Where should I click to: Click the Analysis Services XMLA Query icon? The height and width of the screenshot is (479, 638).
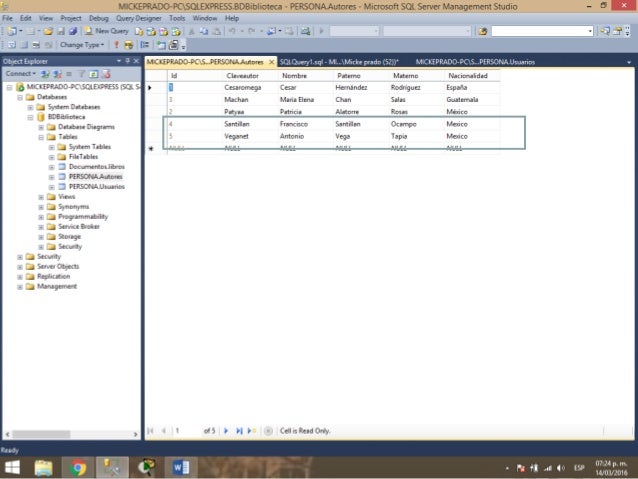[176, 31]
